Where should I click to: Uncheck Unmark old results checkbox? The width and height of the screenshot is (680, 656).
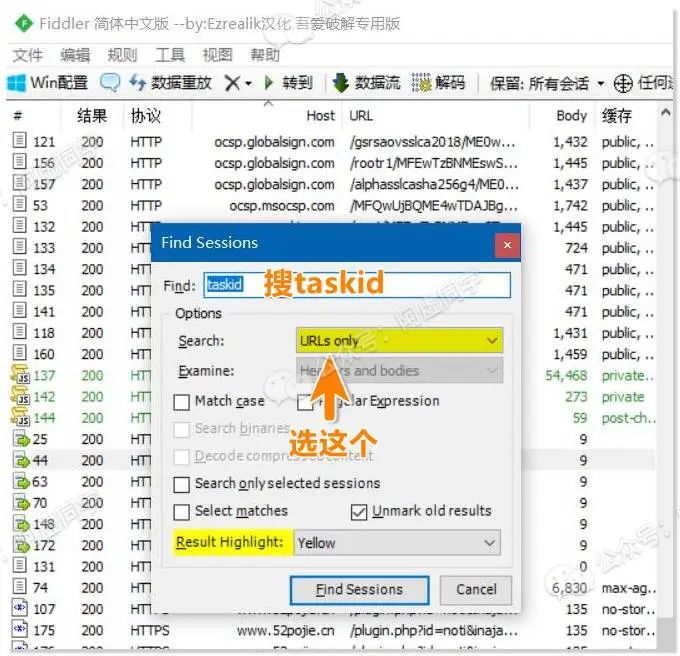point(359,512)
